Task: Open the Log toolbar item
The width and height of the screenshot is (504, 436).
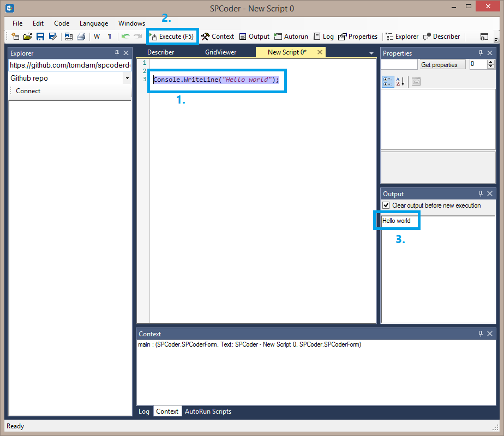Action: click(323, 37)
